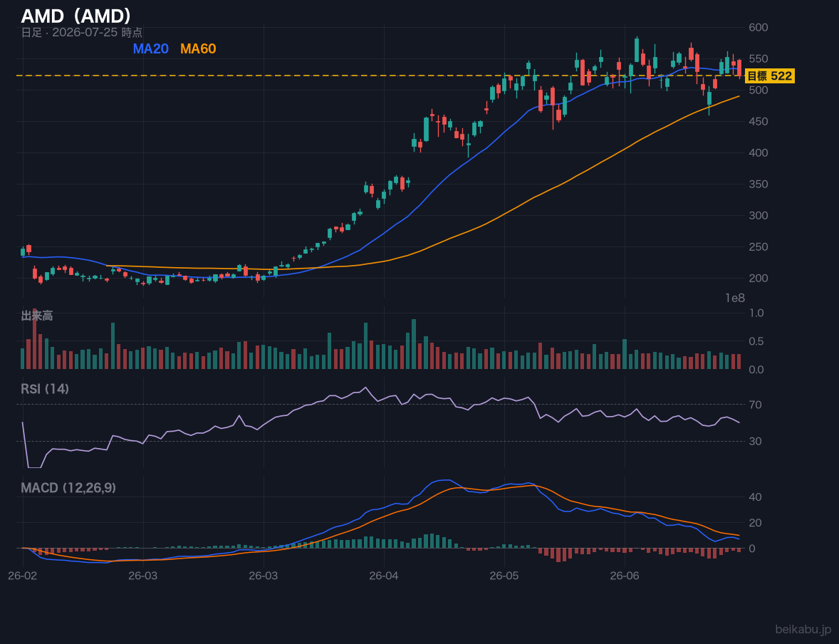Click the 550 price axis label
The height and width of the screenshot is (644, 839).
coord(759,59)
